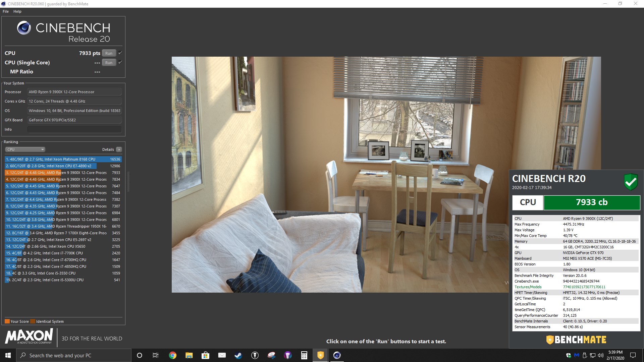The width and height of the screenshot is (644, 362).
Task: Click the Malwarebytes tray icon
Action: tap(577, 355)
